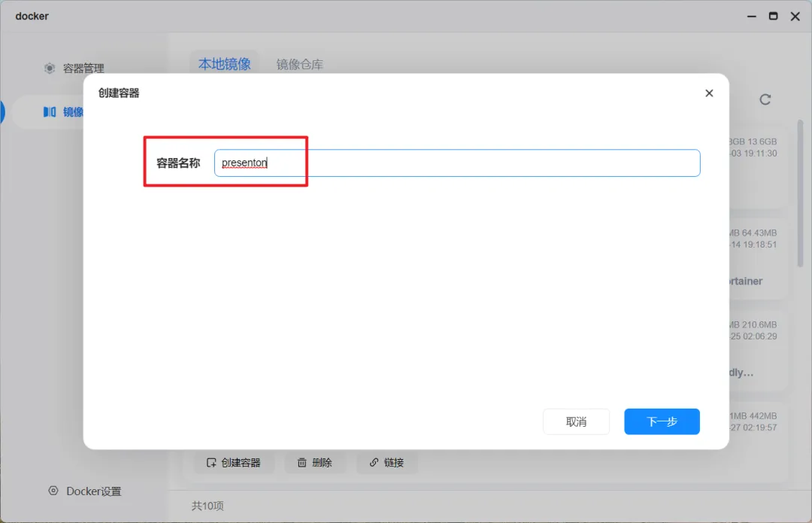This screenshot has height=523, width=812.
Task: Select the 容器管理 gear icon
Action: [x=50, y=68]
